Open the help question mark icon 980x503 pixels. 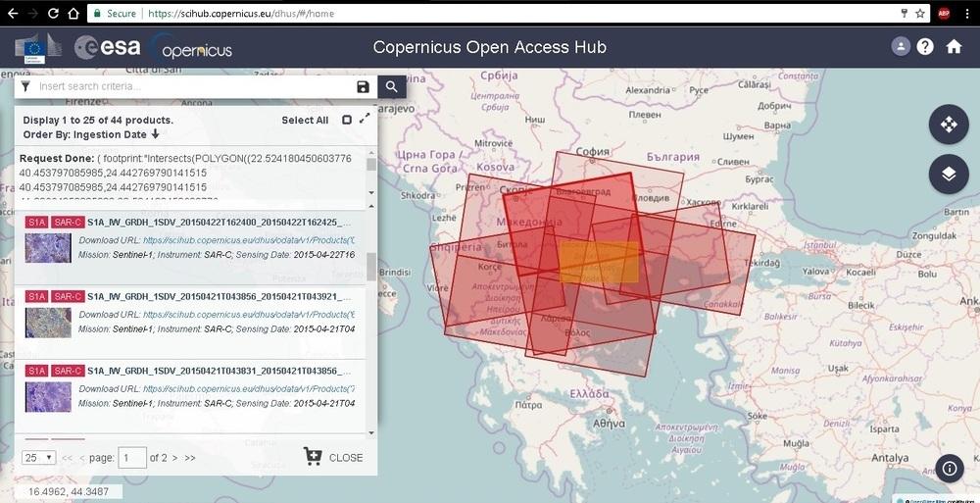click(x=925, y=47)
